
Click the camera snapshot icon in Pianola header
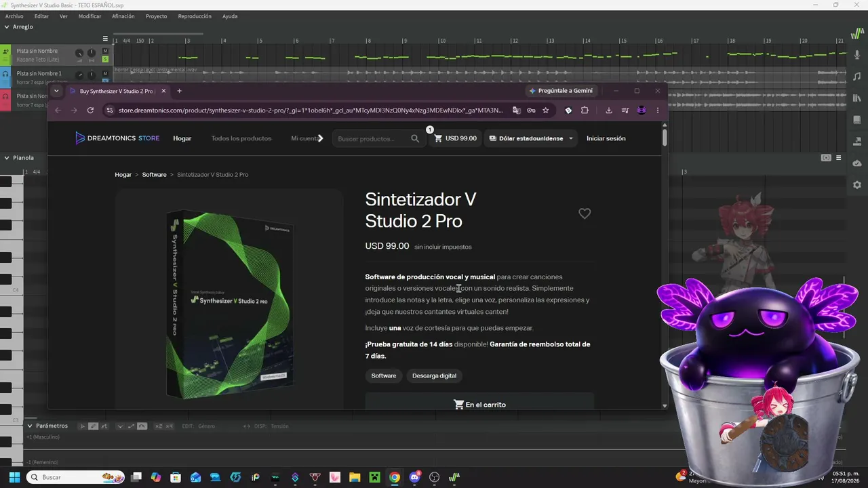coord(826,158)
